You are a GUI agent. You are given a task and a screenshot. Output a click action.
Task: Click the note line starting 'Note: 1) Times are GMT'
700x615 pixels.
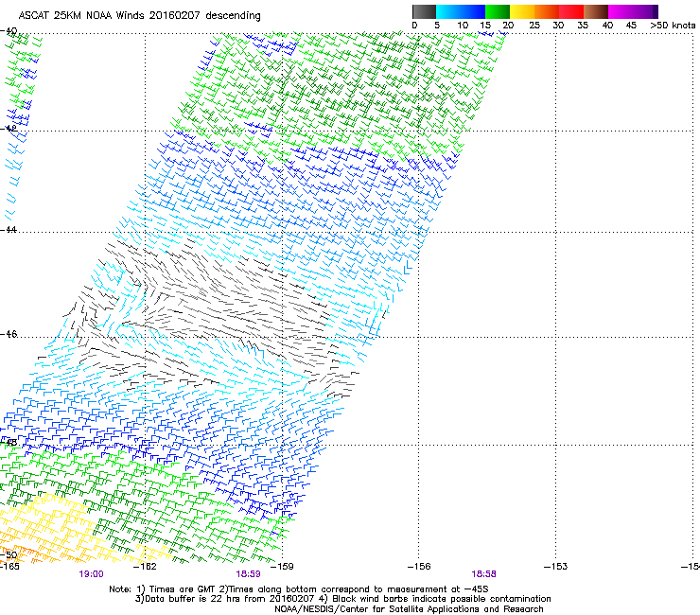[299, 589]
